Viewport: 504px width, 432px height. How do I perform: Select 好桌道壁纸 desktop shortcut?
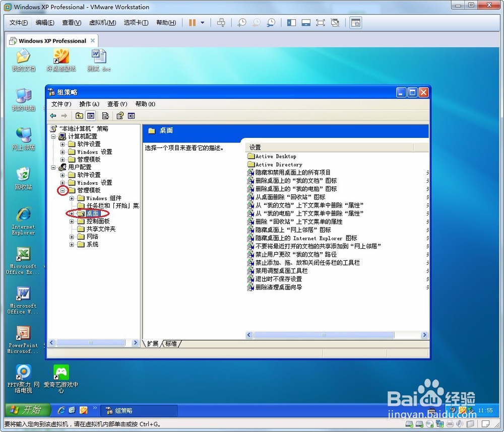point(61,60)
